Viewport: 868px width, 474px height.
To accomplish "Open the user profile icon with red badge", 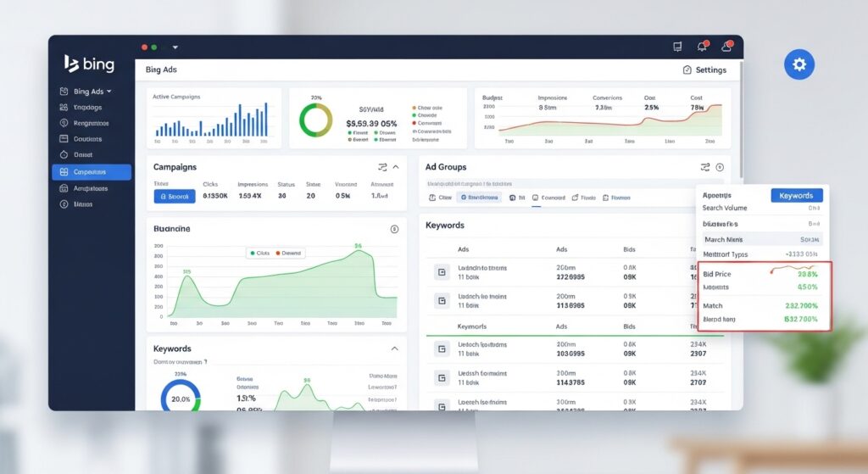I will point(726,47).
